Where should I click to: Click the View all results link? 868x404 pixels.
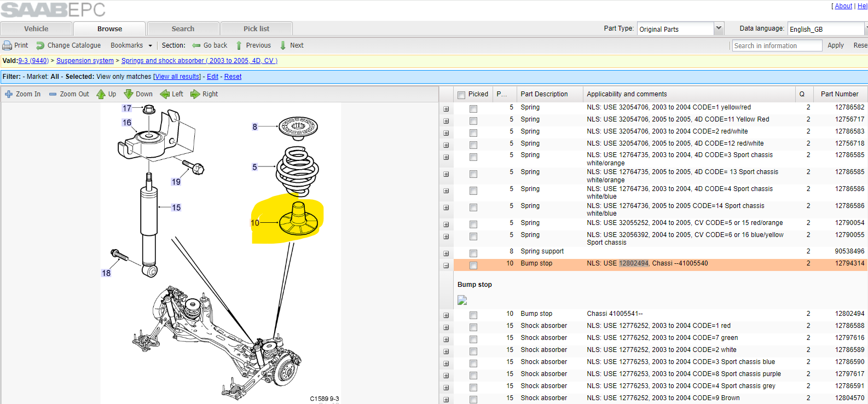point(177,77)
